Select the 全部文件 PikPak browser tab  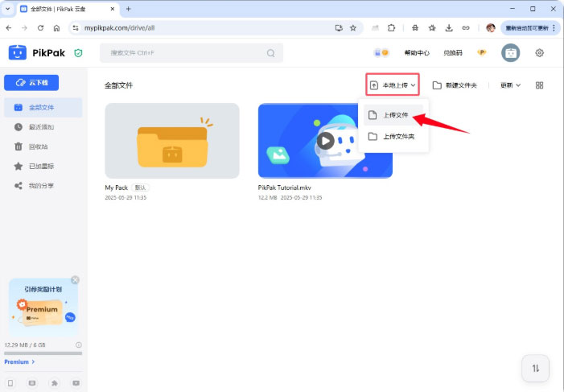point(67,9)
